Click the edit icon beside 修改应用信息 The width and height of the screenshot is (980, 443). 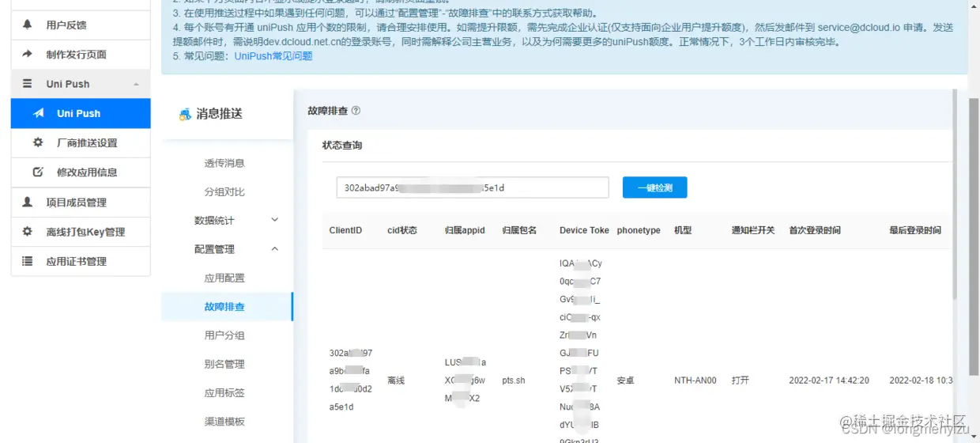(38, 172)
